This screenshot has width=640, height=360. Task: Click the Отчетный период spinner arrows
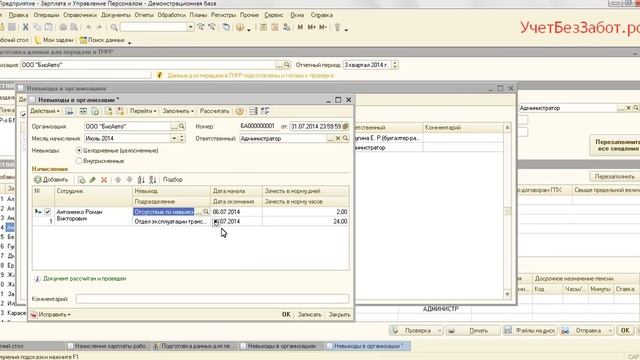(395, 65)
